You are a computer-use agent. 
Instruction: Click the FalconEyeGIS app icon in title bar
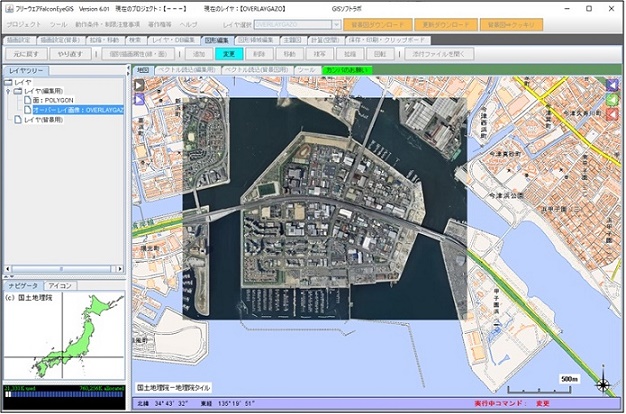9,9
